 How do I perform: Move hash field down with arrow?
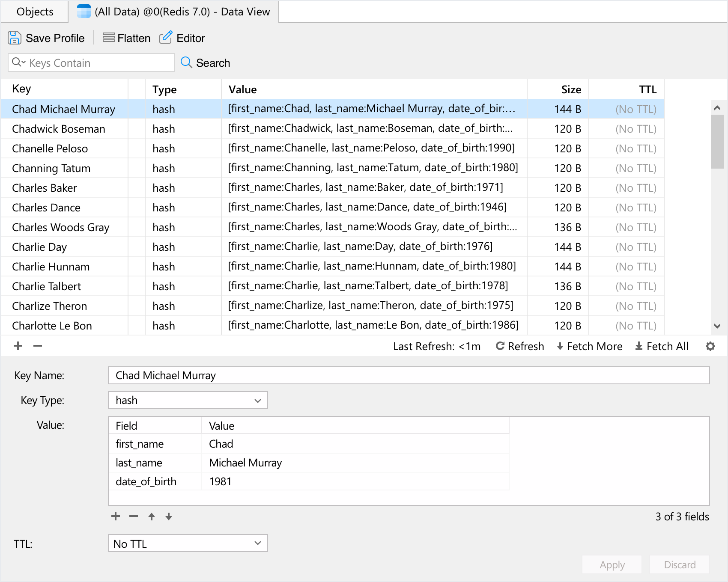point(169,517)
